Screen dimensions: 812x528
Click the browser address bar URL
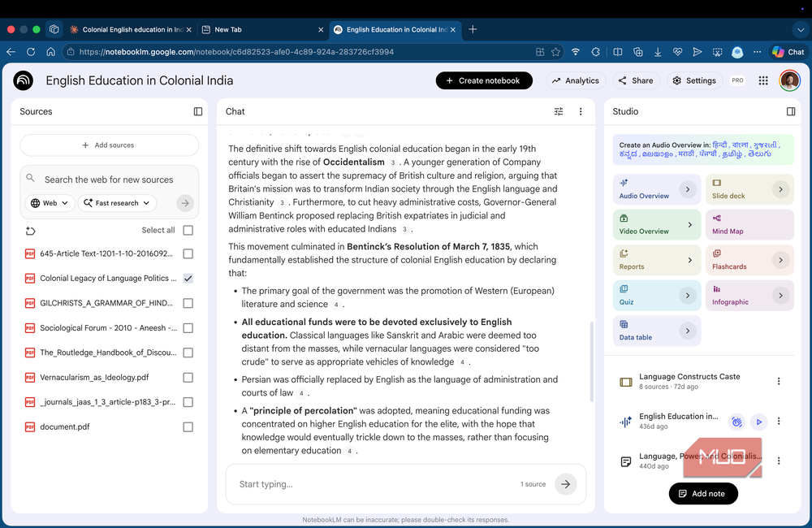click(x=236, y=52)
